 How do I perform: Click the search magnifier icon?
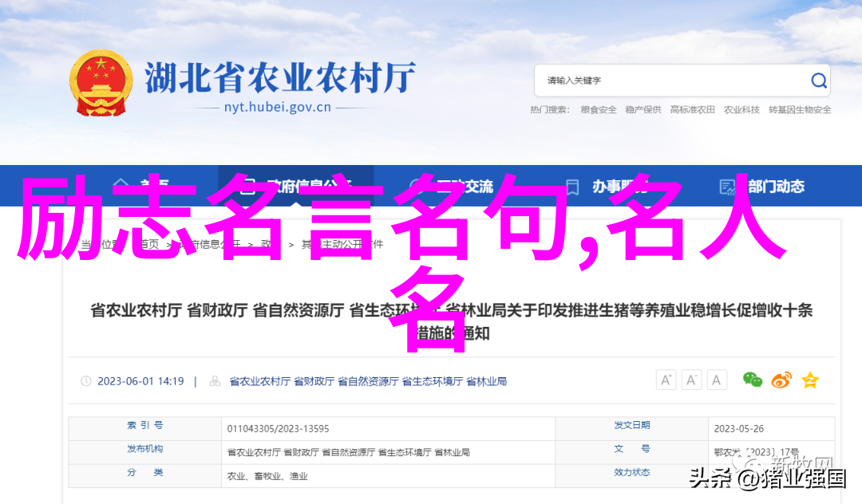[x=819, y=81]
